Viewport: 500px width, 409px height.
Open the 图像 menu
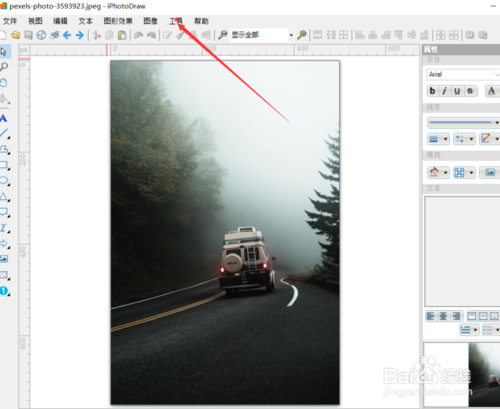pyautogui.click(x=151, y=21)
